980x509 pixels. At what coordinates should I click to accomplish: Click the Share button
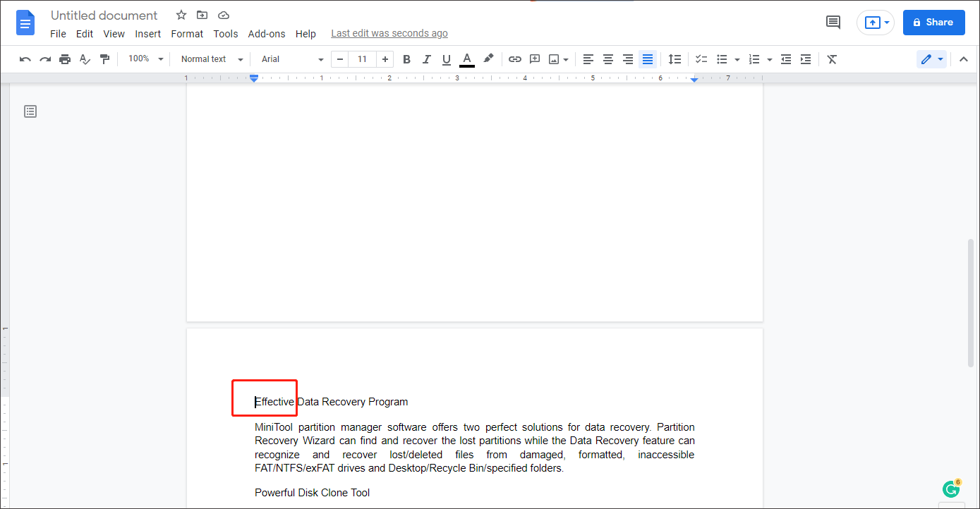pyautogui.click(x=933, y=22)
